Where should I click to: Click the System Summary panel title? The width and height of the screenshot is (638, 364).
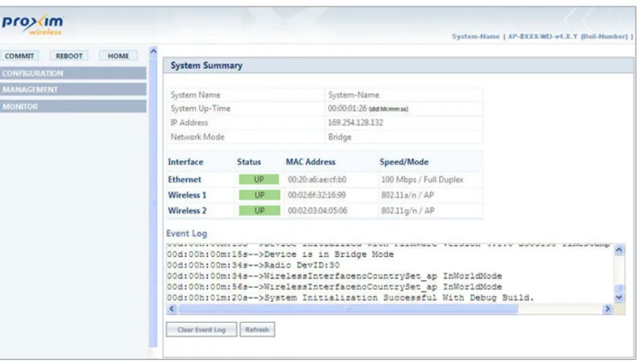click(x=206, y=65)
